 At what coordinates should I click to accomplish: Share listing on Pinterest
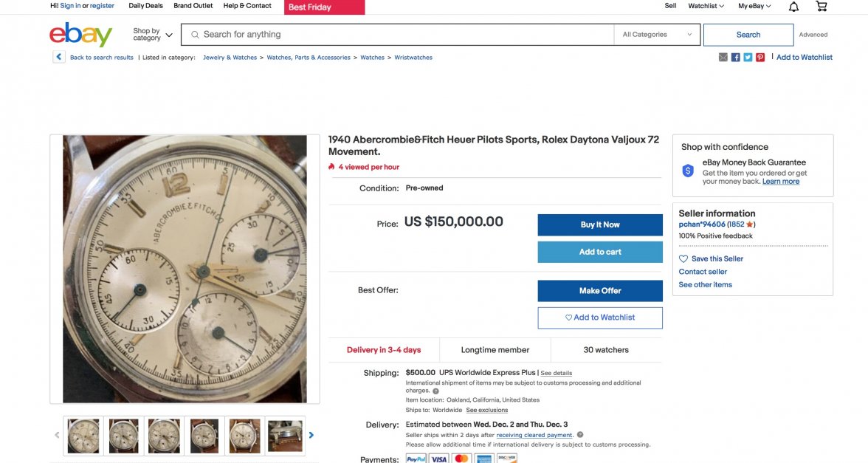(760, 58)
